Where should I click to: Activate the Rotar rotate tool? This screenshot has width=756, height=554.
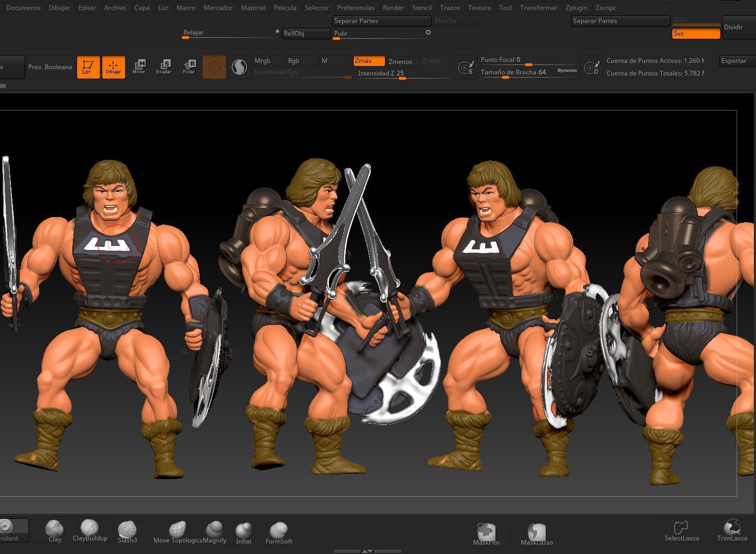pos(189,67)
